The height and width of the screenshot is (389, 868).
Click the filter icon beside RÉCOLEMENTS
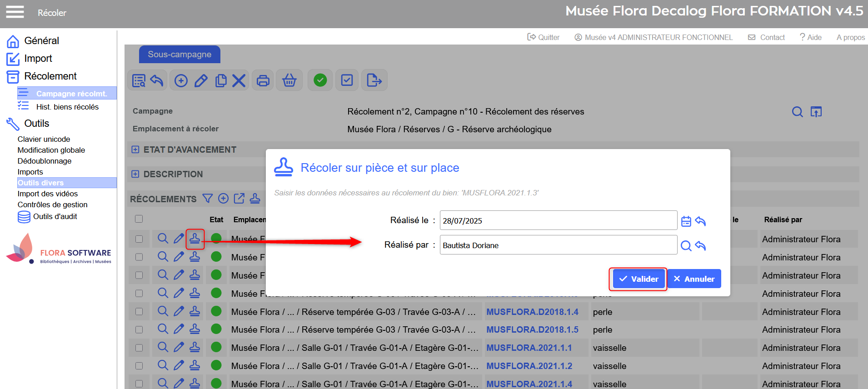(x=208, y=199)
